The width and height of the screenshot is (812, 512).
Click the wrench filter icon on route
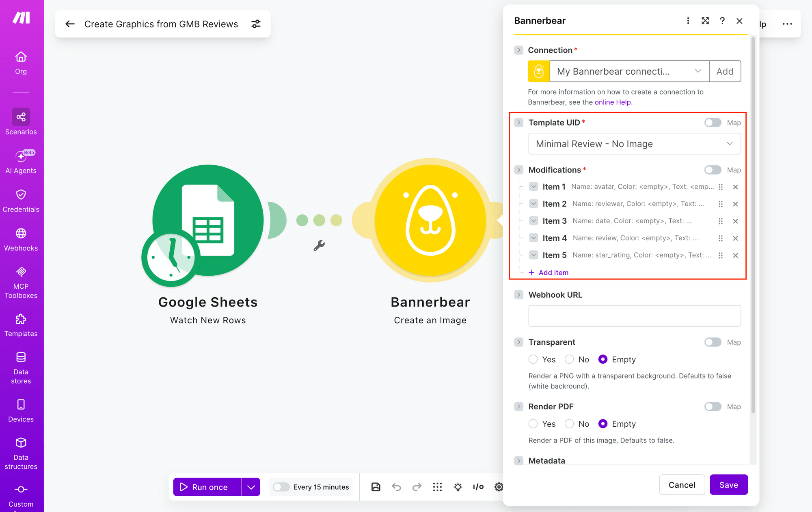coord(320,245)
